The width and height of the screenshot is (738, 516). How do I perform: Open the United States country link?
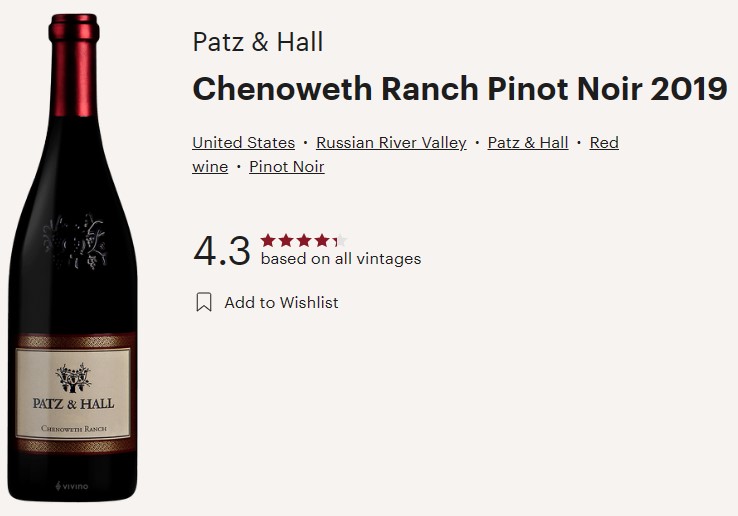coord(243,143)
